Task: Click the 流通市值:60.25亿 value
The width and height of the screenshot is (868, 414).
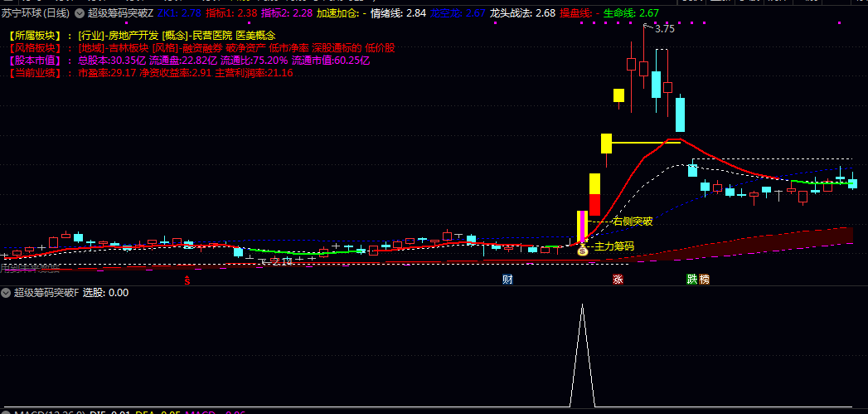Action: pos(331,61)
